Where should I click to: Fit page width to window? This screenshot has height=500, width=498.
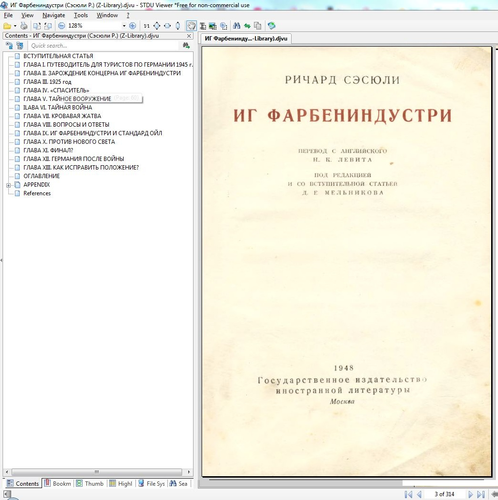167,26
